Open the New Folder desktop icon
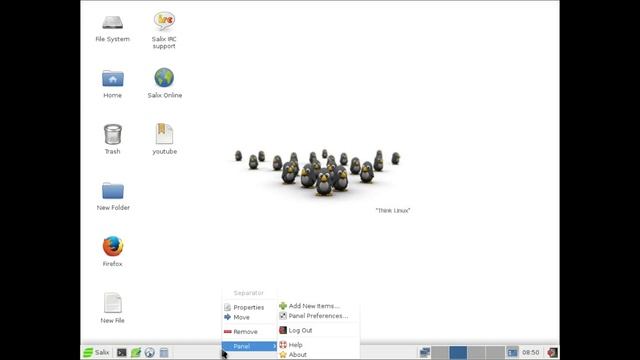Viewport: 640px width, 360px height. click(113, 191)
